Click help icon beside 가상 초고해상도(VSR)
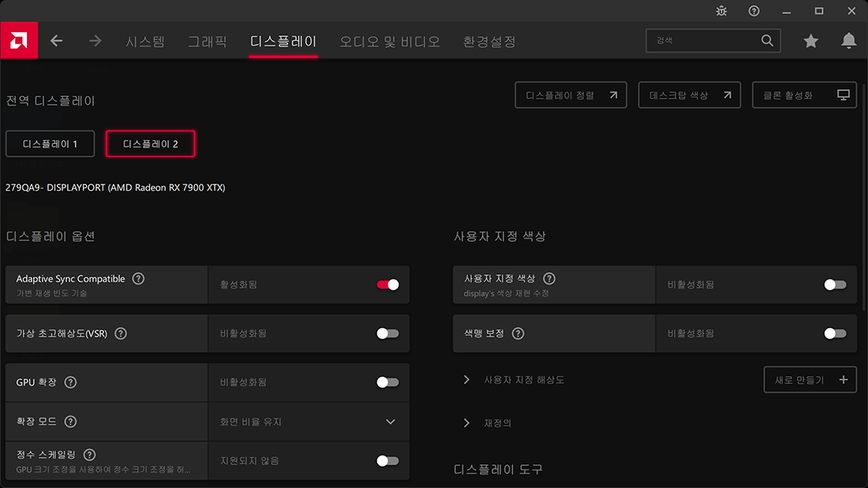 (x=121, y=333)
